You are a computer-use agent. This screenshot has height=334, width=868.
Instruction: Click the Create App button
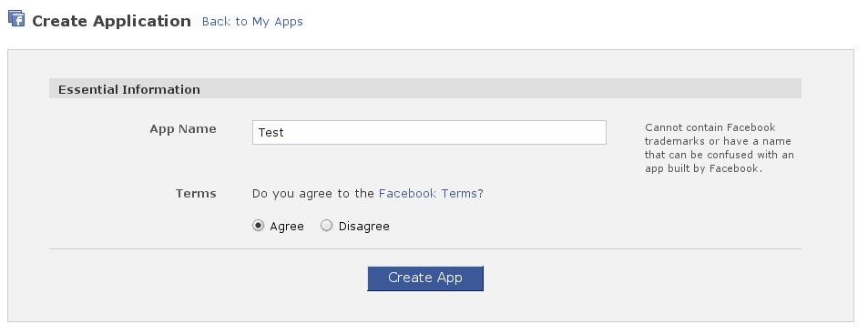(425, 278)
